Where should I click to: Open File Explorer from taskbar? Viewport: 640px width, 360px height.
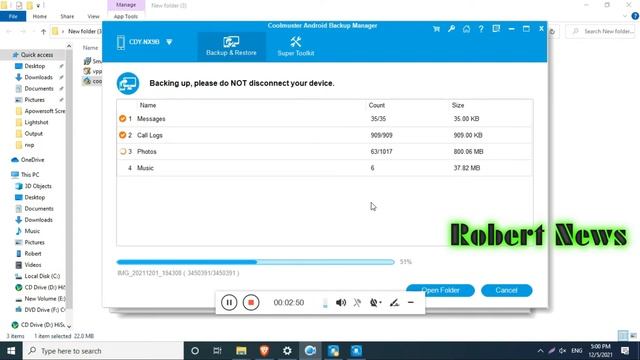(241, 351)
